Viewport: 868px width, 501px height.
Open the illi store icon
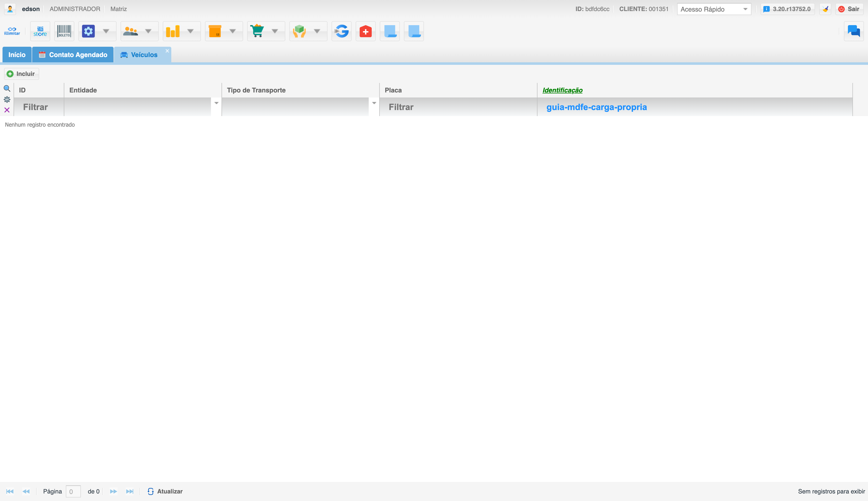40,31
